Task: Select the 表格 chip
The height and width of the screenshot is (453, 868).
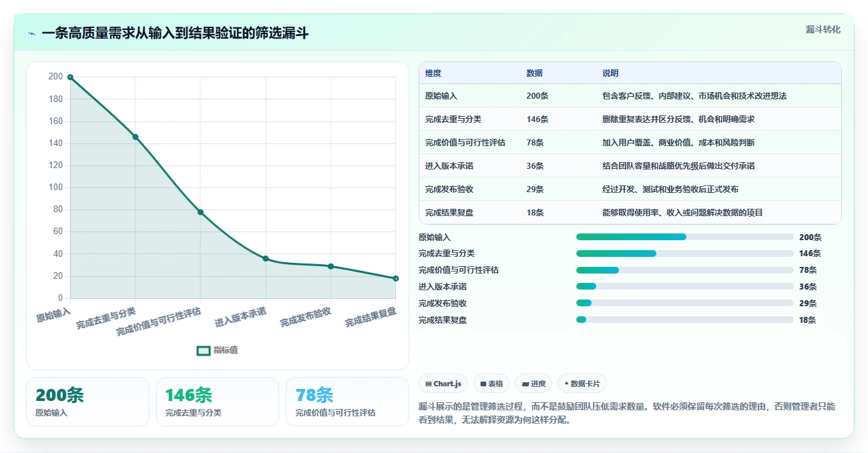Action: tap(491, 384)
